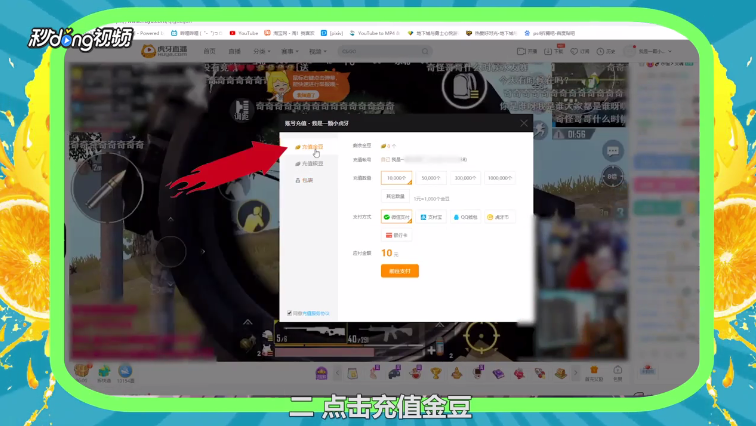Select the 充值银豆 sidebar tab
This screenshot has height=426, width=756.
tap(309, 164)
